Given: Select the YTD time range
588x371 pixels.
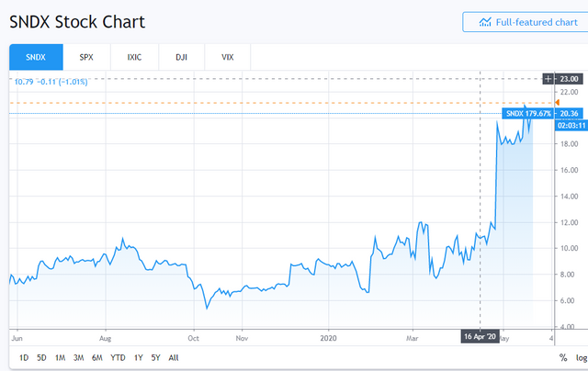Looking at the screenshot, I should point(119,357).
